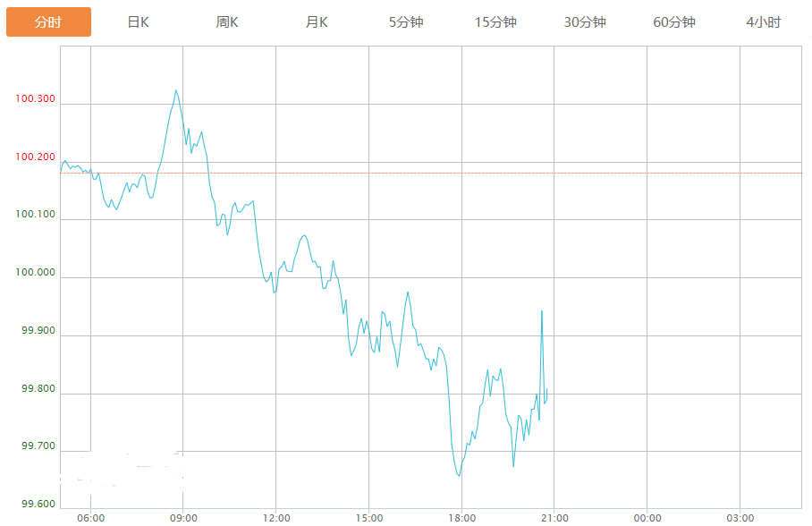
Task: Switch to the 4小时 interval tab
Action: point(763,22)
